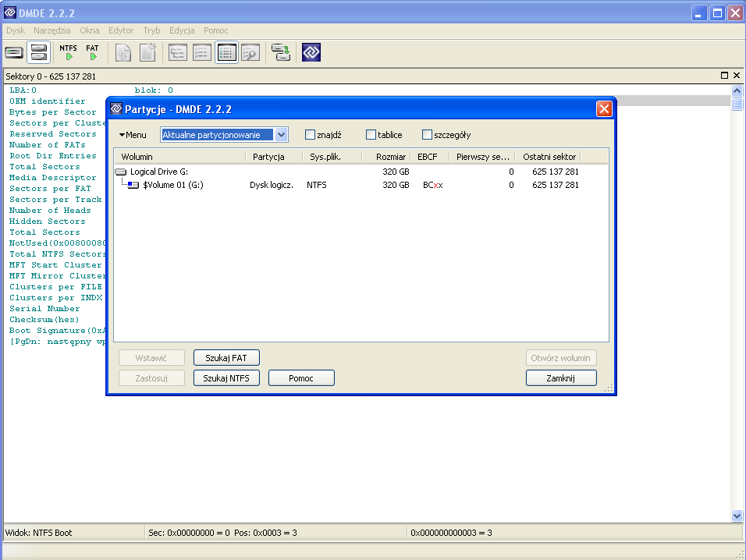Close the Sektory editor pane
Viewport: 746px width, 560px height.
pyautogui.click(x=737, y=76)
